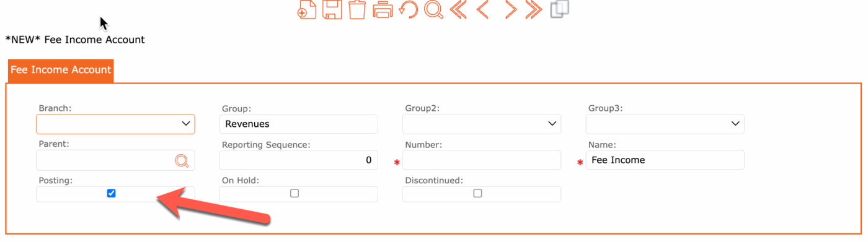
Task: Delete record using trash icon
Action: pos(357,9)
